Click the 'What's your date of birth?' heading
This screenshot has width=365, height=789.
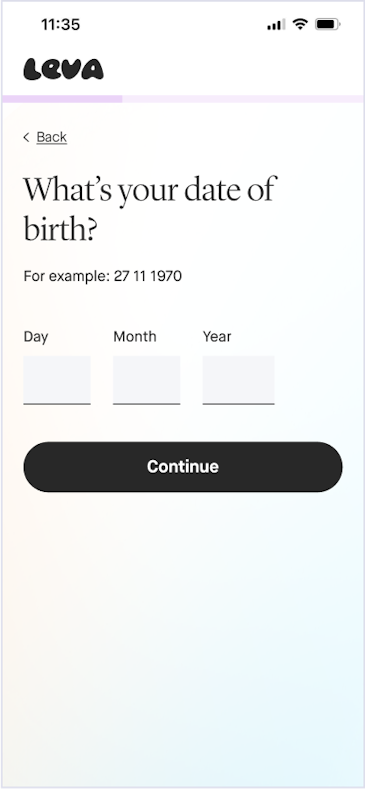coord(150,209)
